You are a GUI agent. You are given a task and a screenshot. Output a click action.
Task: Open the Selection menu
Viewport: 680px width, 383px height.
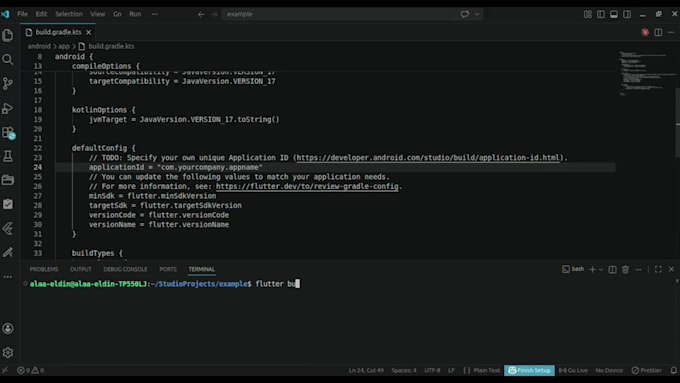pyautogui.click(x=69, y=14)
